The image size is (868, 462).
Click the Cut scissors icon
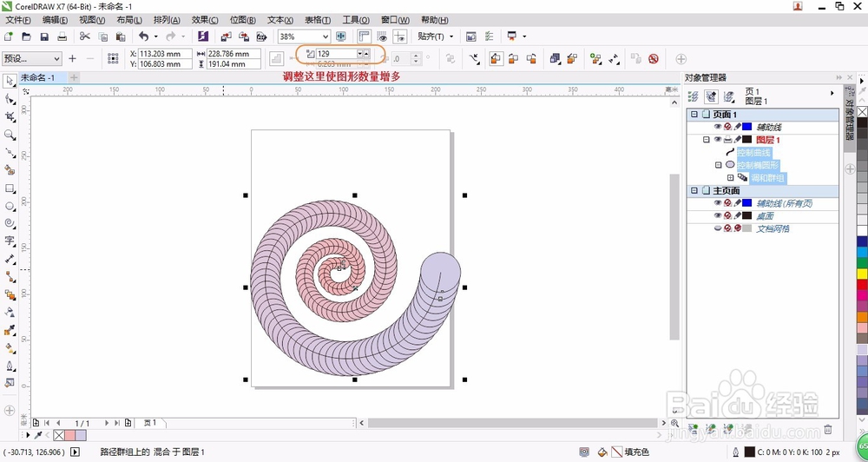85,36
